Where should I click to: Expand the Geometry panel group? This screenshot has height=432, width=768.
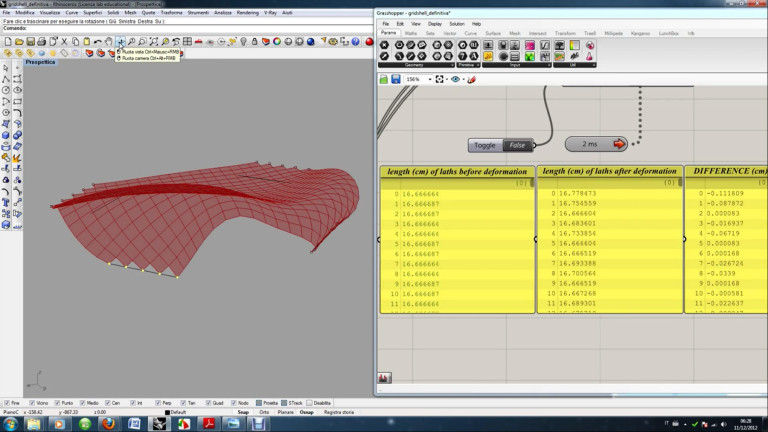(x=416, y=64)
